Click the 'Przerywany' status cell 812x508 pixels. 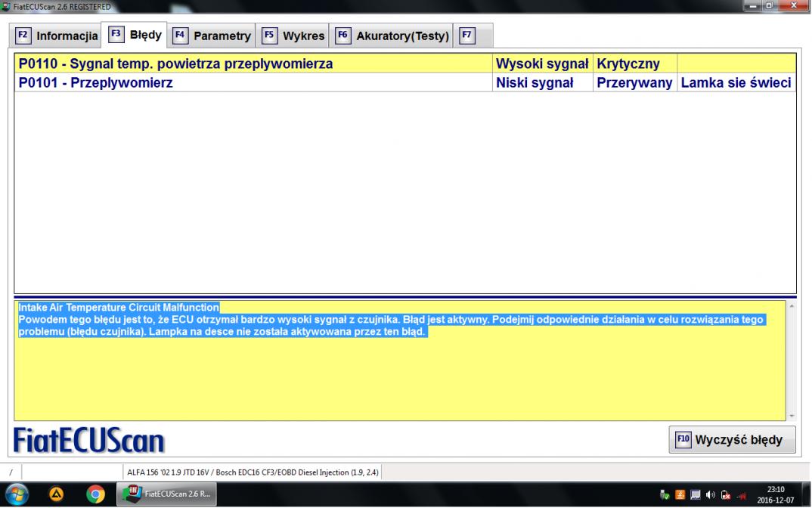coord(635,83)
